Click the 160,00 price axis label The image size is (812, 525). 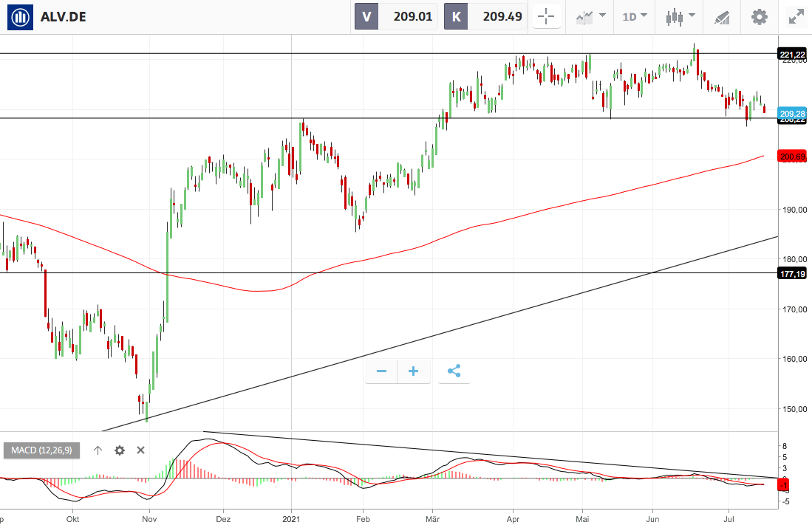coord(794,359)
